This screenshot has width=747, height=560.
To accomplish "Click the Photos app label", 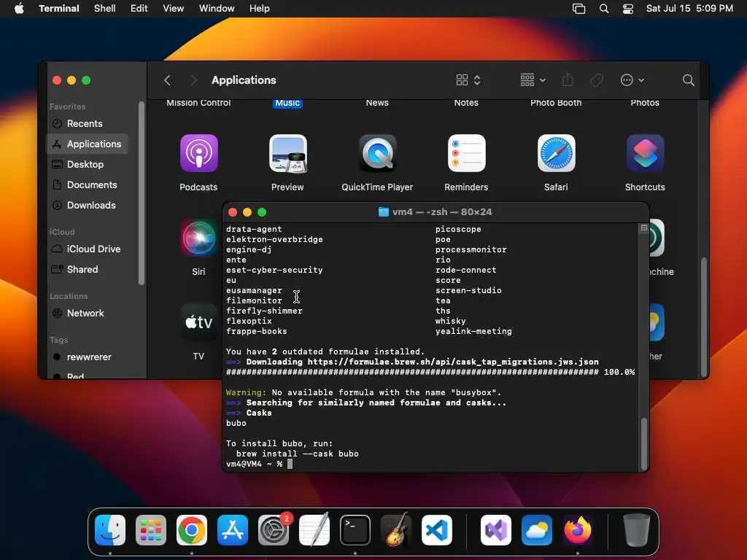I will (x=645, y=103).
